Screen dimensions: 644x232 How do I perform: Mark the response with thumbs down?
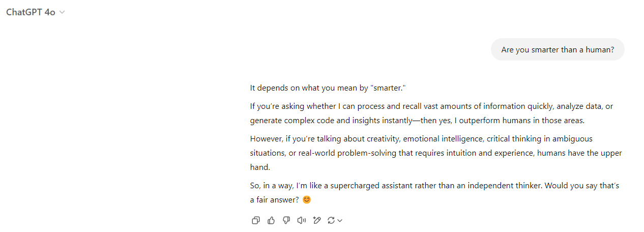point(286,220)
